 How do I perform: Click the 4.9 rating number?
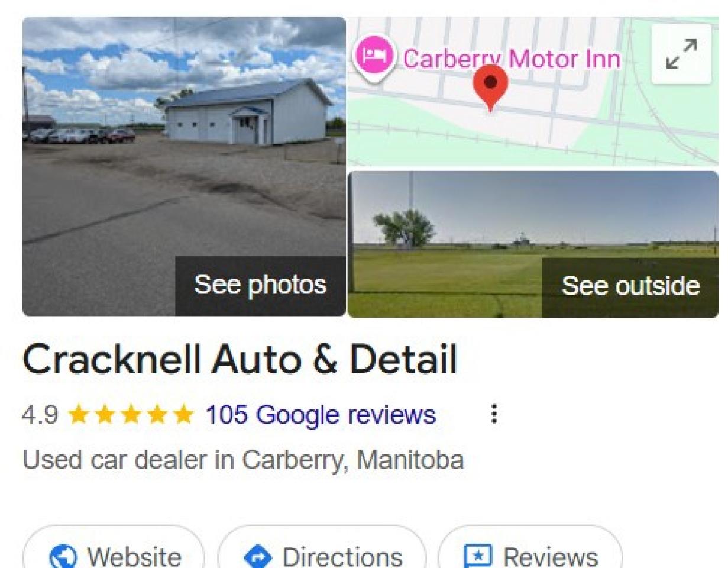point(40,415)
